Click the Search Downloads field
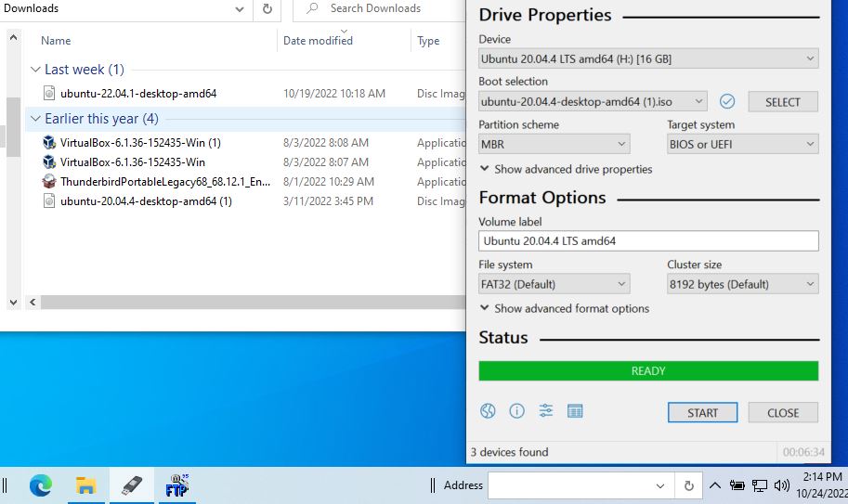The height and width of the screenshot is (504, 848). coord(379,8)
